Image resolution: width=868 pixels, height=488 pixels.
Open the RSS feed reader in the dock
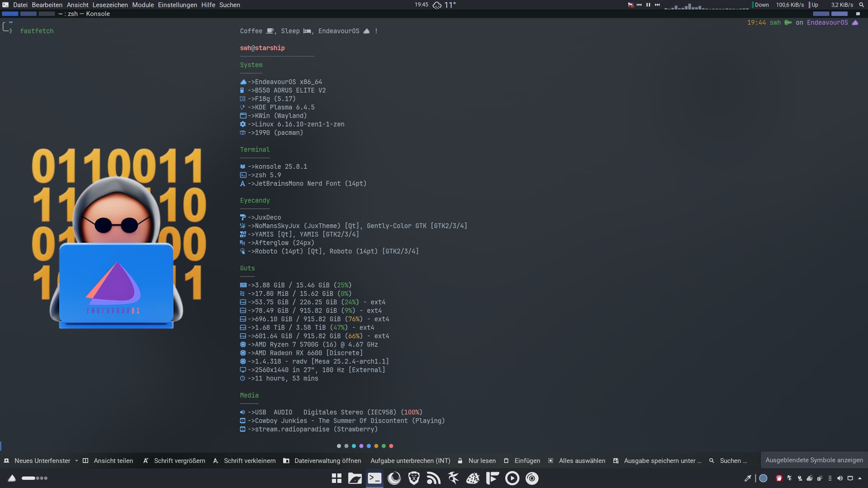point(434,478)
